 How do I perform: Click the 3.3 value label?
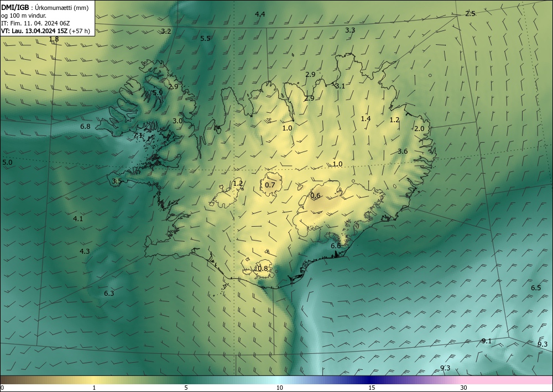click(x=350, y=30)
